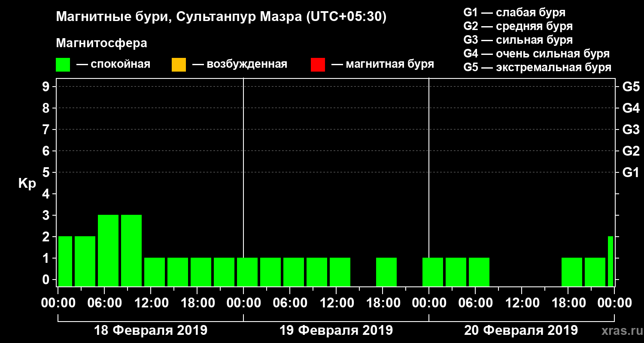Screen dimensions: 644x343
Task: Click the '06:00' time label above 19 Февраля
Action: click(x=290, y=303)
